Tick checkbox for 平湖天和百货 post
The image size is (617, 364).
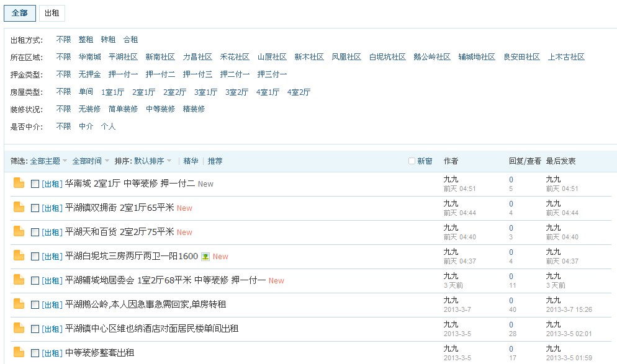click(x=35, y=233)
